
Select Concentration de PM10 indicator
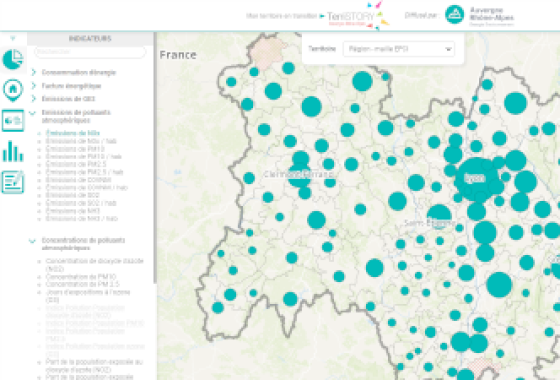(81, 277)
